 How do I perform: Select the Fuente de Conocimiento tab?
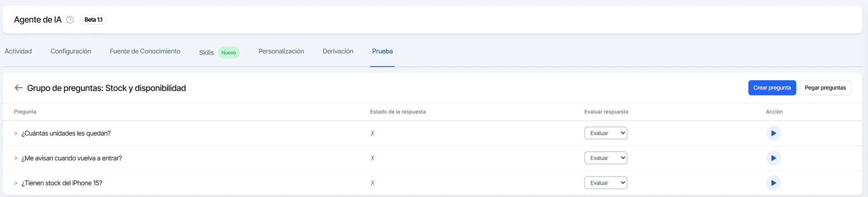point(145,52)
